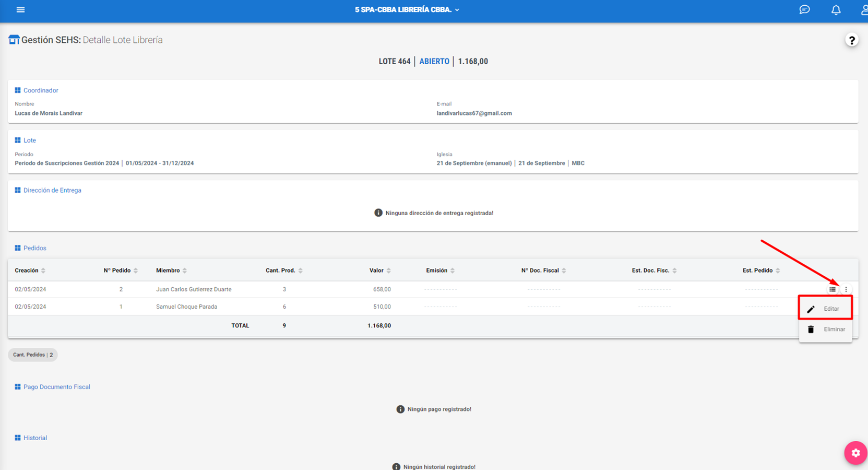Open the user profile icon
868x470 pixels.
tap(864, 10)
